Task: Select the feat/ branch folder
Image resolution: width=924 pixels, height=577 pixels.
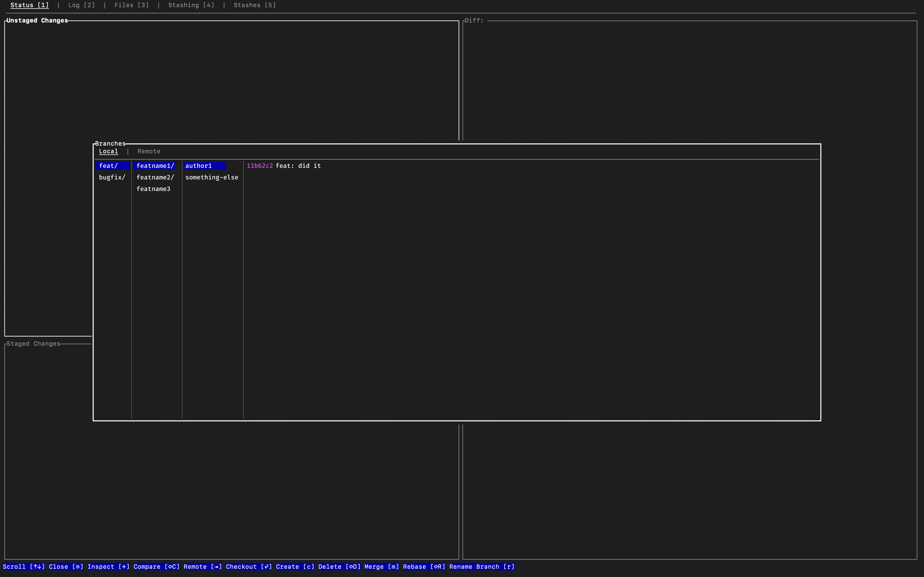Action: (x=108, y=166)
